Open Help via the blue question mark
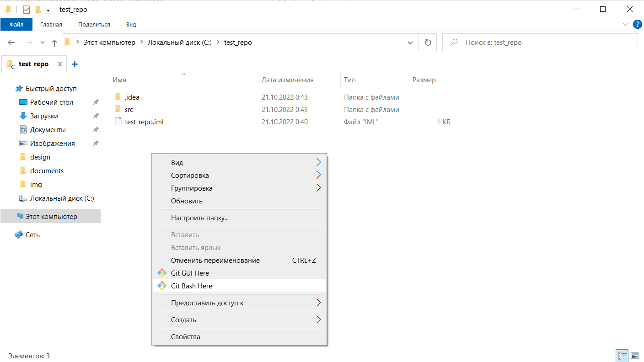This screenshot has height=362, width=644. [x=637, y=24]
